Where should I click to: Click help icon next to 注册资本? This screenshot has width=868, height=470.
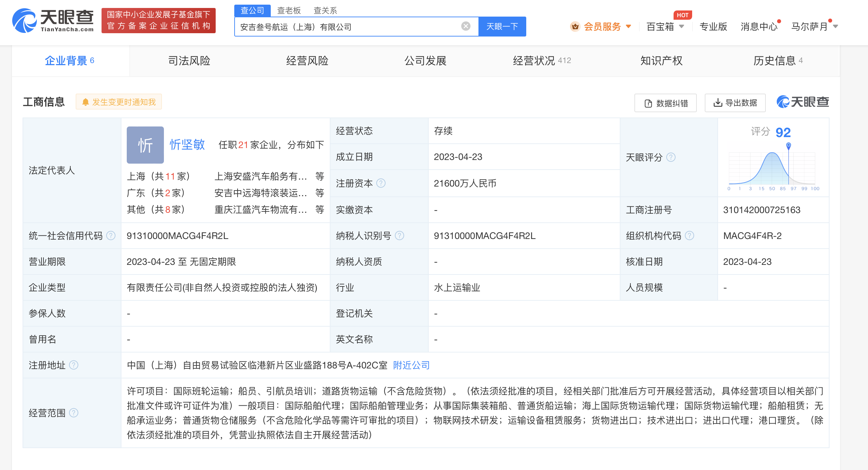point(381,183)
